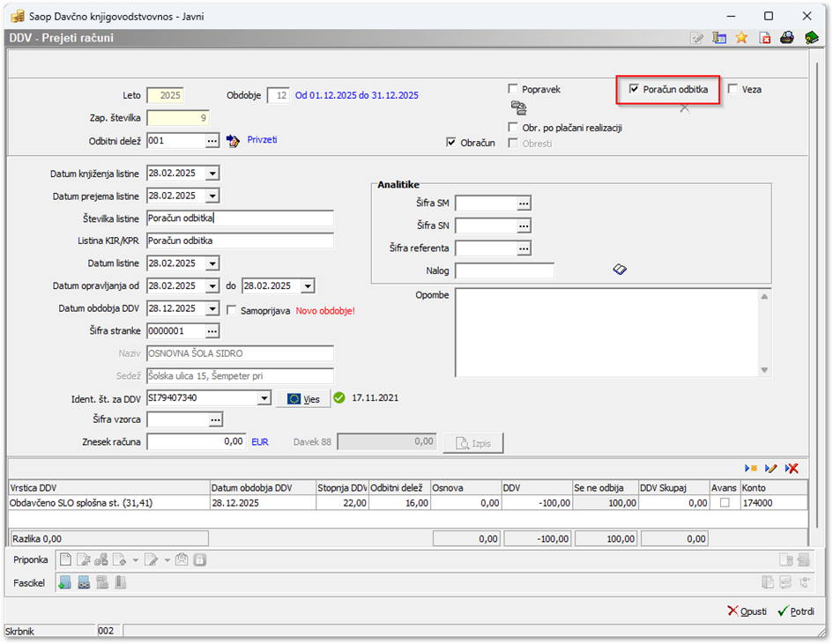Tick the Samoprijava checkbox

point(232,310)
